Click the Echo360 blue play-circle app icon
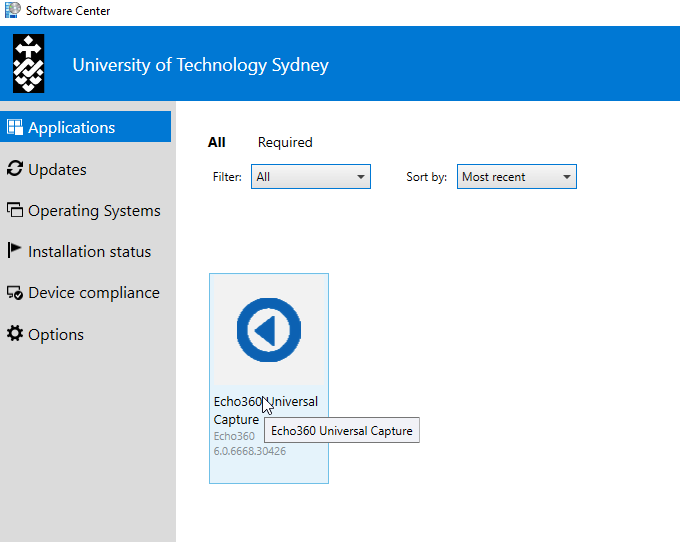The width and height of the screenshot is (680, 542). coord(269,330)
